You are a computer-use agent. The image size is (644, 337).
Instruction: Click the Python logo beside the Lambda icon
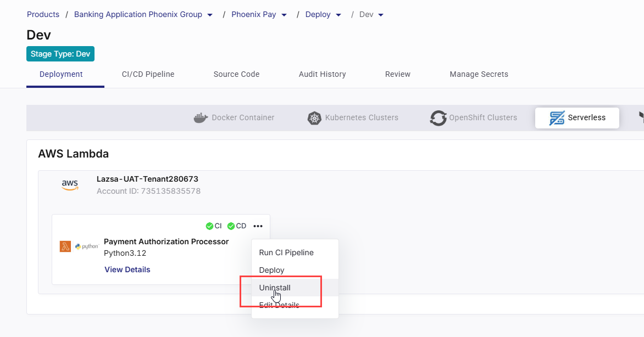[86, 246]
